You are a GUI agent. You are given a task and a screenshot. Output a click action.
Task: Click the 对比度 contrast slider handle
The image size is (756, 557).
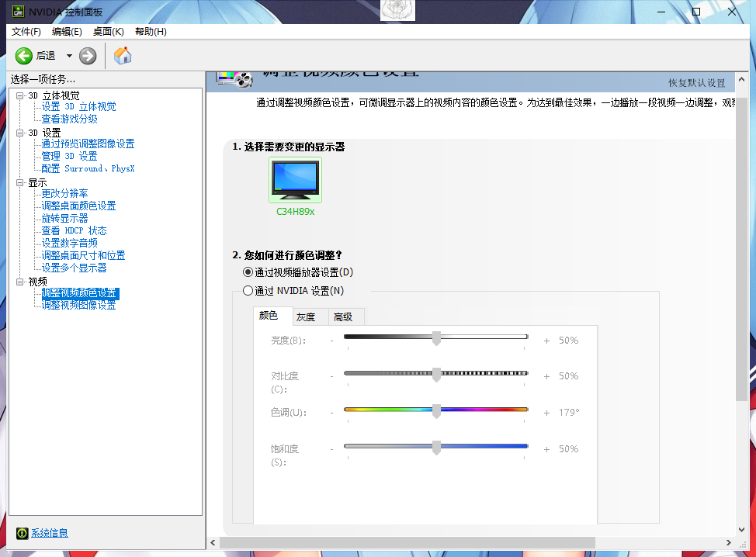(436, 375)
